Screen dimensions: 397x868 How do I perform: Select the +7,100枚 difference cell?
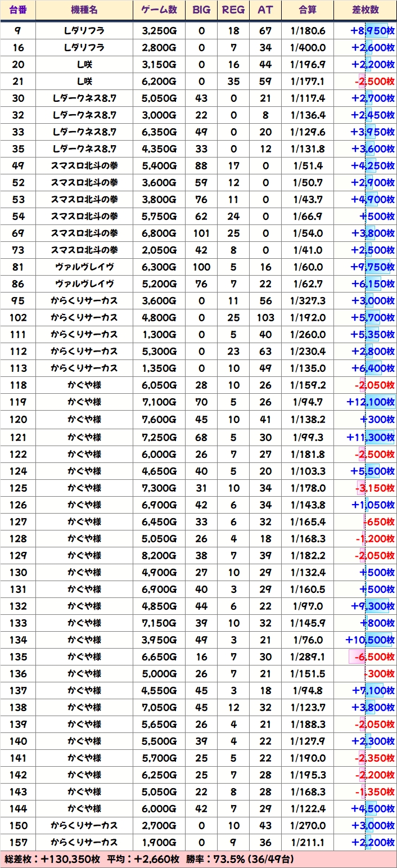[x=366, y=690]
